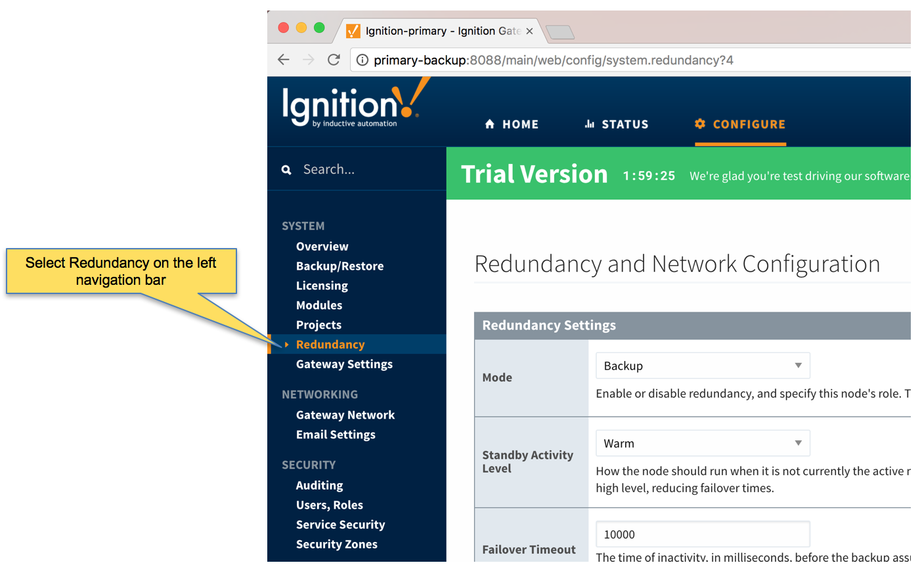This screenshot has width=922, height=588.
Task: Click the SYSTEM section header
Action: pos(303,226)
